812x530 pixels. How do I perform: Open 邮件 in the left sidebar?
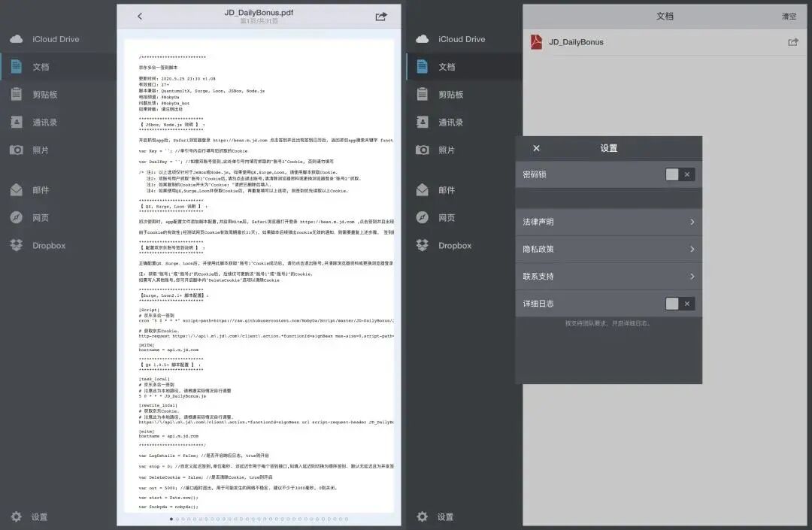(58, 190)
